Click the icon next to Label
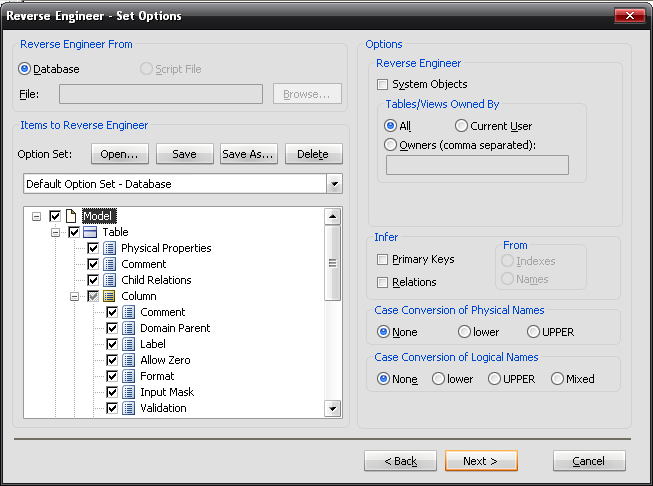 pos(129,344)
